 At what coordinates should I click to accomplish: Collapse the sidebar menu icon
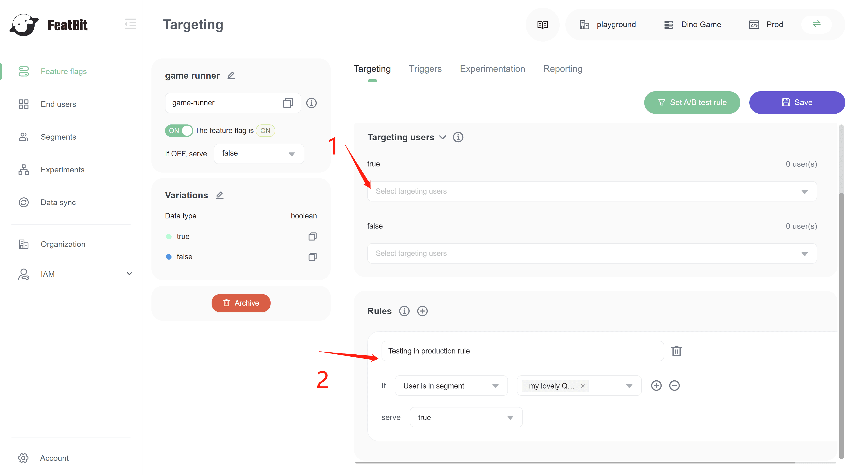130,24
